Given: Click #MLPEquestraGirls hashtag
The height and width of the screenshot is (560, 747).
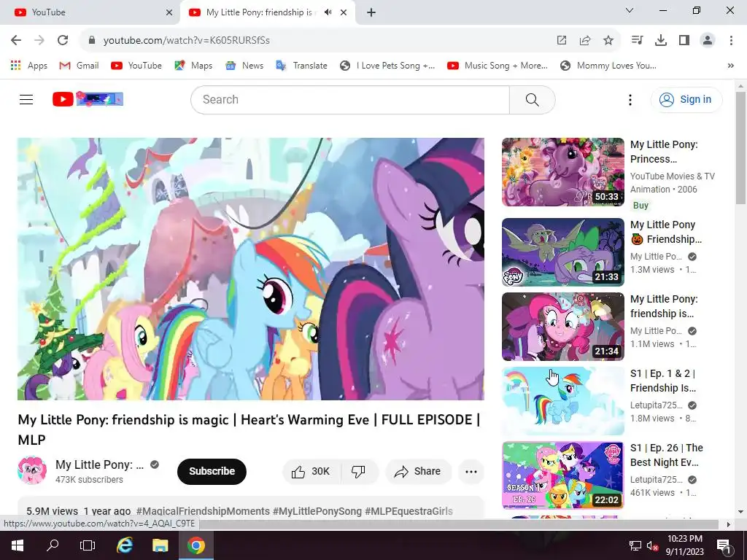Looking at the screenshot, I should pos(409,511).
